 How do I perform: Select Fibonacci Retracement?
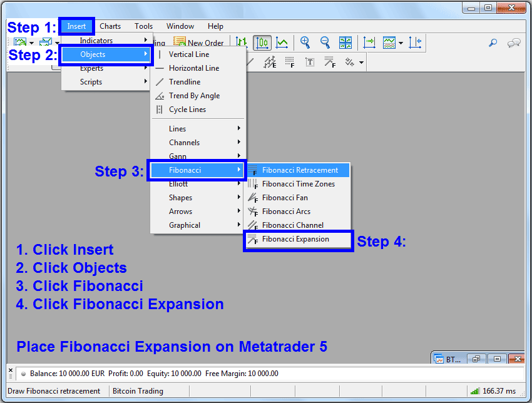pos(297,170)
